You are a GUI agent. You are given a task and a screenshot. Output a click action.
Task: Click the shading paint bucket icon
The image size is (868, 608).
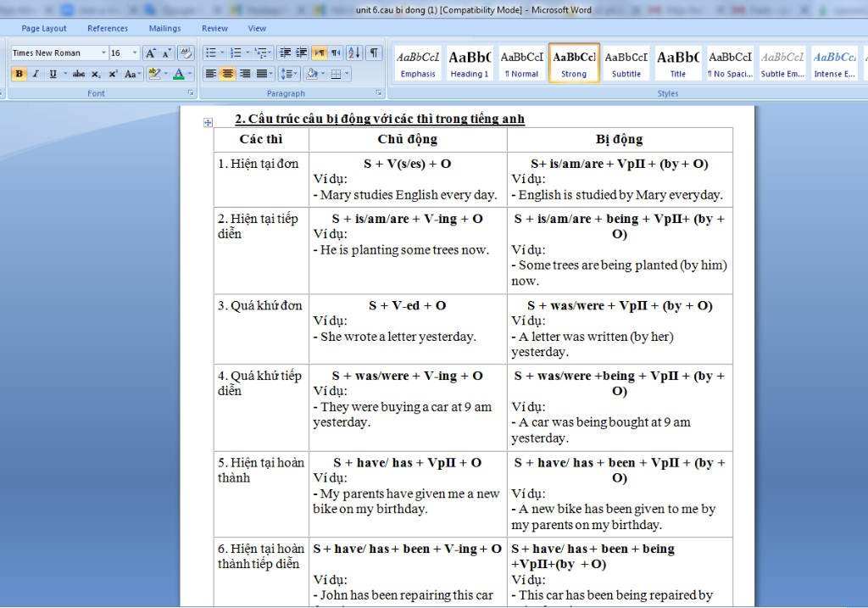(x=312, y=74)
